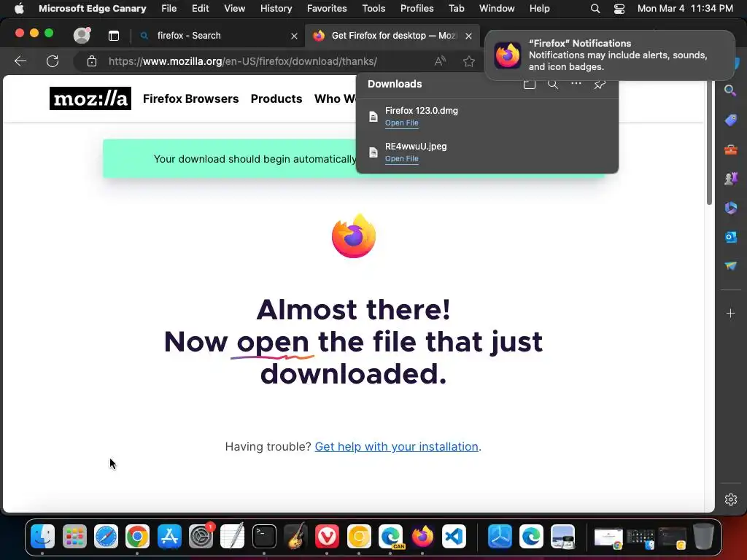This screenshot has height=560, width=747.
Task: Close the firefox - Search tab
Action: (295, 36)
